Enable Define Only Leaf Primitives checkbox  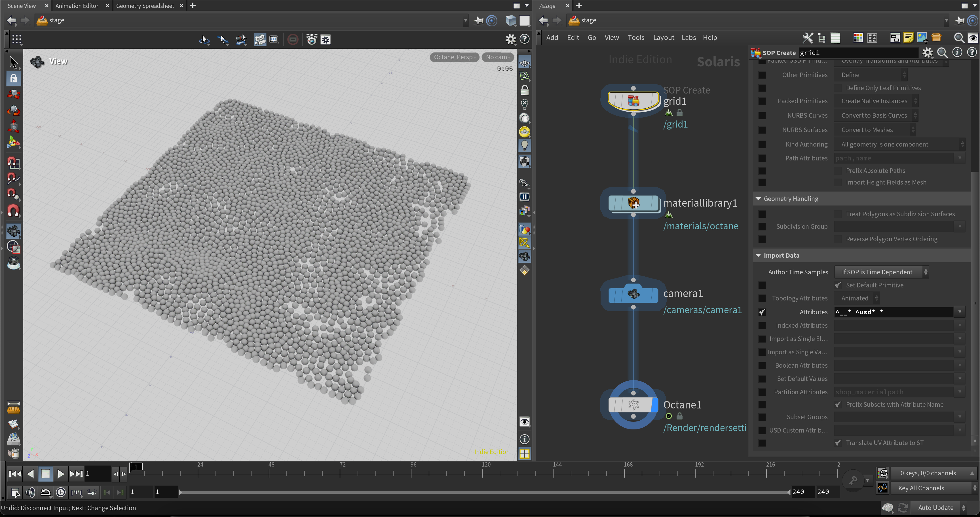point(838,88)
